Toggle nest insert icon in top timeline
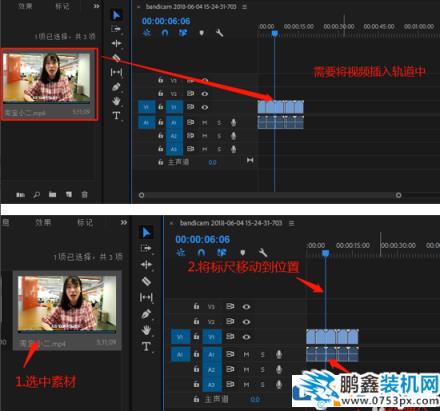 (x=147, y=33)
